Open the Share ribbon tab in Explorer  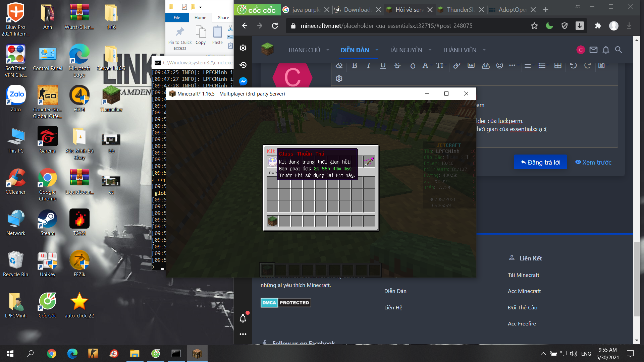pyautogui.click(x=223, y=18)
